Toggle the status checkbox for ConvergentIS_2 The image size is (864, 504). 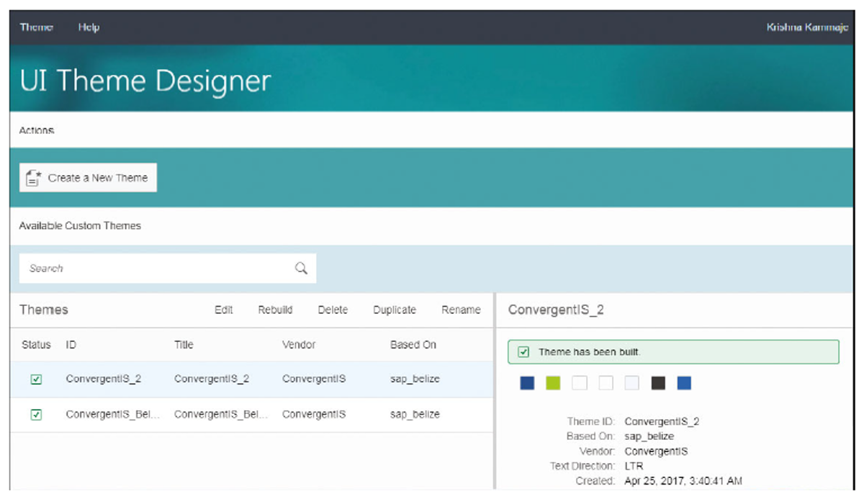(36, 379)
